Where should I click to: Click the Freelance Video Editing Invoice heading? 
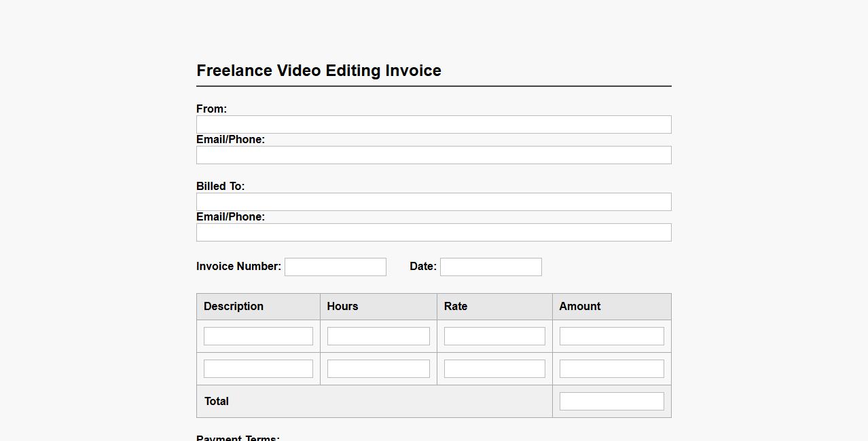coord(319,71)
